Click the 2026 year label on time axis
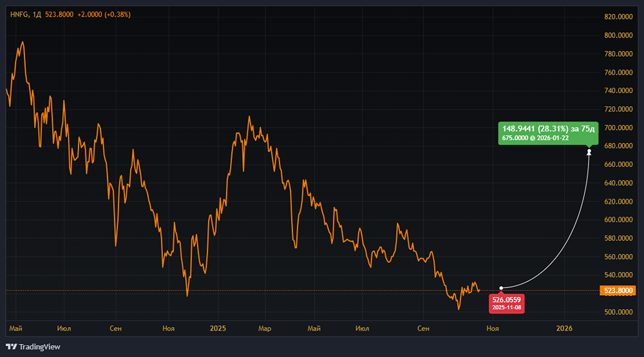644x357 pixels. 564,328
